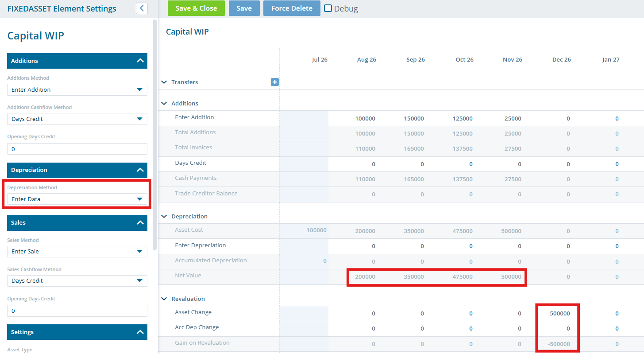
Task: Open the Additions Method dropdown
Action: click(x=77, y=89)
